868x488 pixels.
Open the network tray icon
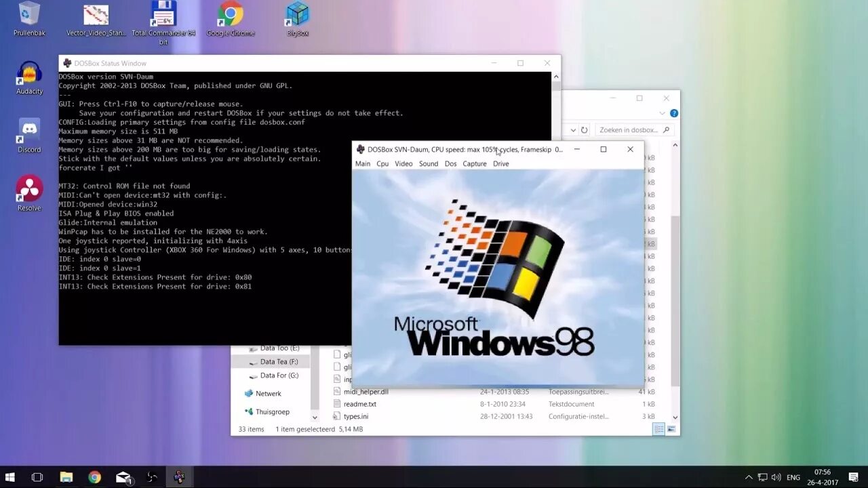tap(763, 477)
